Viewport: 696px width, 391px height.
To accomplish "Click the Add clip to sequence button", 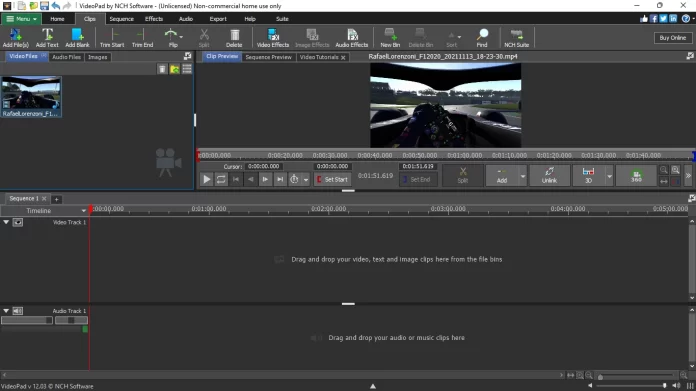I will pyautogui.click(x=502, y=175).
